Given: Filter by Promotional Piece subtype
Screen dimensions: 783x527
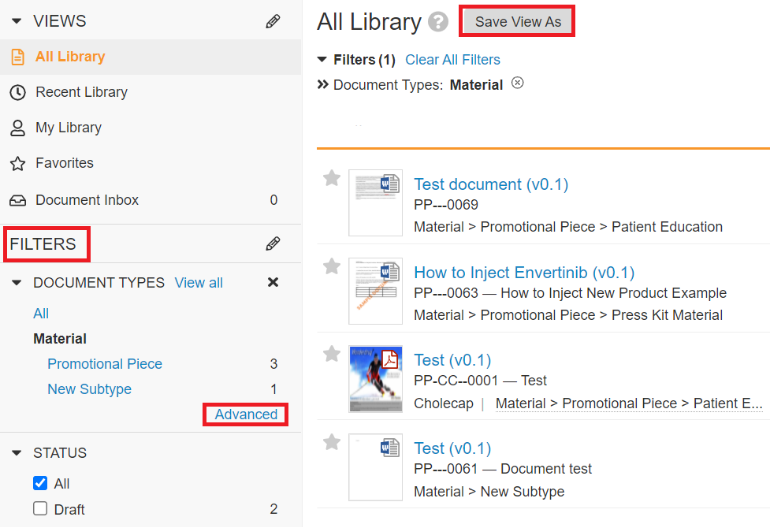Looking at the screenshot, I should pyautogui.click(x=105, y=364).
